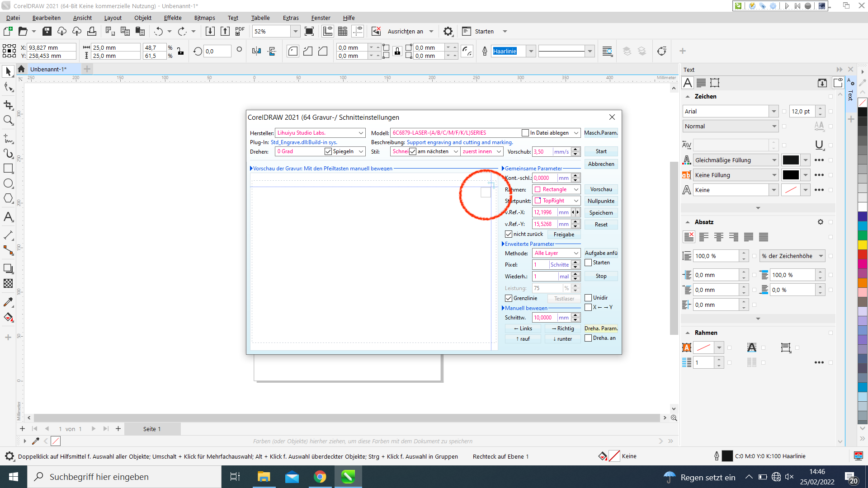The height and width of the screenshot is (488, 868).
Task: Open Options gear icon in toolbar
Action: [x=448, y=31]
